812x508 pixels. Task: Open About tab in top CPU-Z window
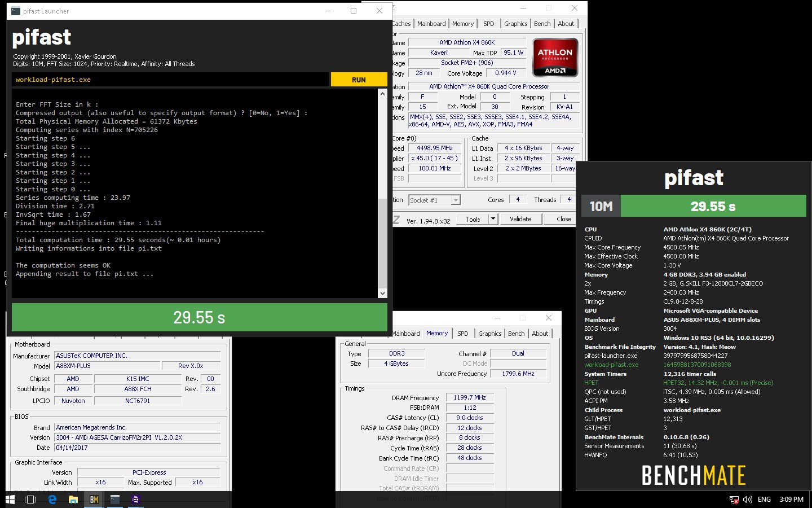point(566,24)
